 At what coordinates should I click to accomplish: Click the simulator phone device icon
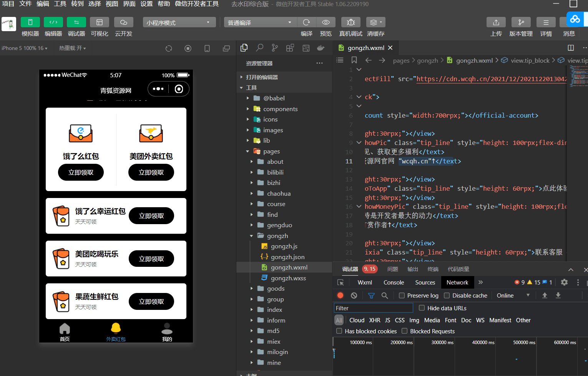tap(207, 48)
